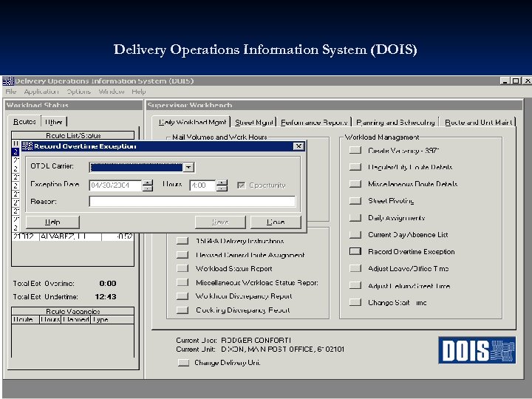
Task: Click the Current User name RODGER CONFORTI
Action: [x=256, y=340]
